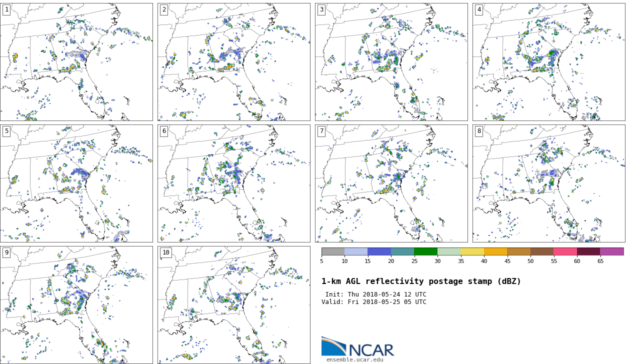
Task: Click the pale green 30-35 dBZ swatch
Action: coord(449,251)
